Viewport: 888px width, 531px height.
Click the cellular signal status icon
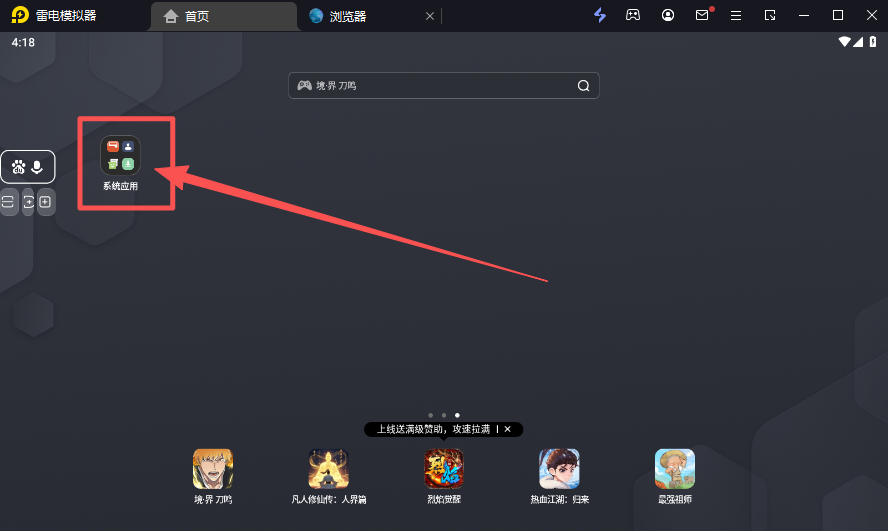coord(858,42)
